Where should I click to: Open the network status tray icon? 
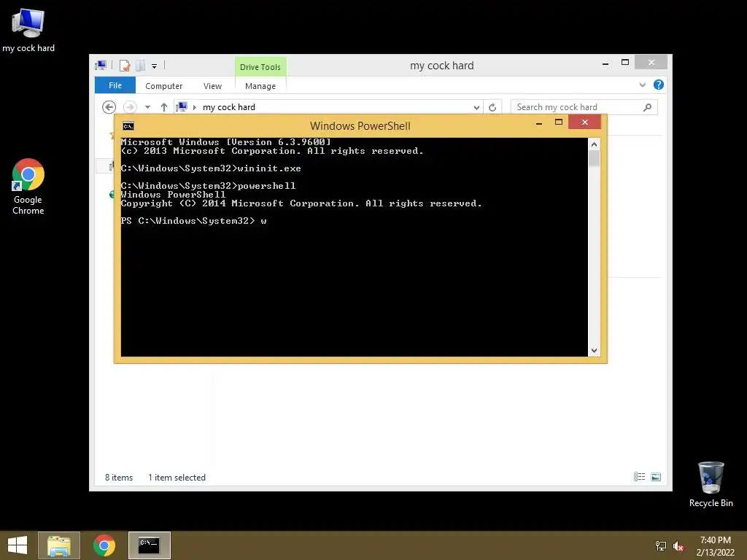(x=661, y=545)
